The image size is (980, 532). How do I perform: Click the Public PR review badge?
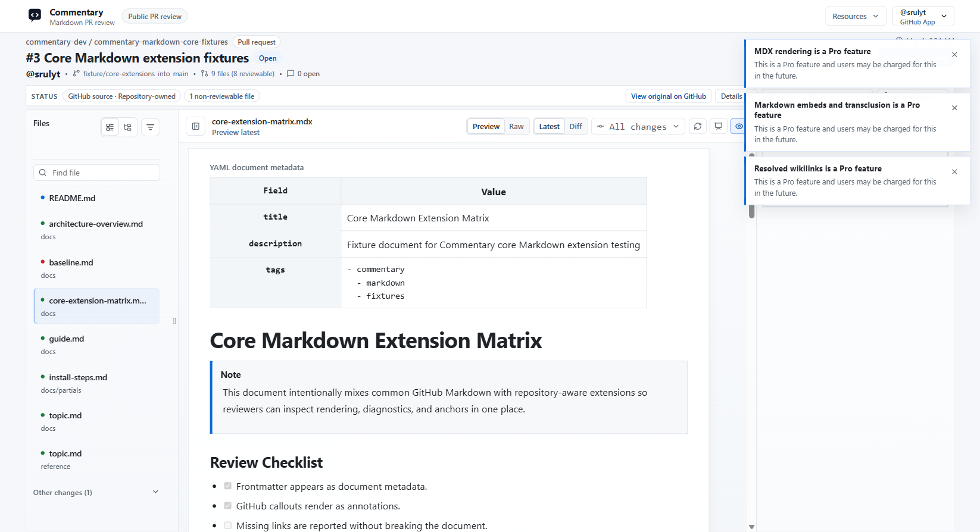click(x=155, y=17)
